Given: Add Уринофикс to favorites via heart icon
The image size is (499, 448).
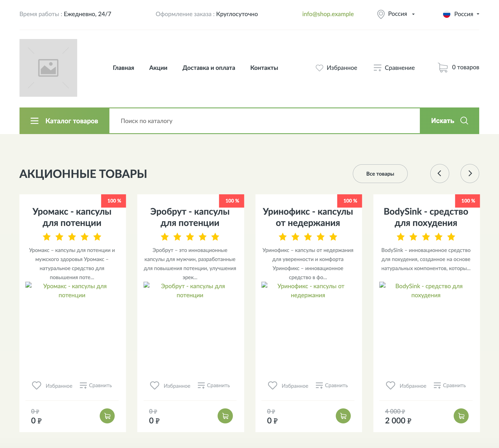Looking at the screenshot, I should pyautogui.click(x=273, y=385).
